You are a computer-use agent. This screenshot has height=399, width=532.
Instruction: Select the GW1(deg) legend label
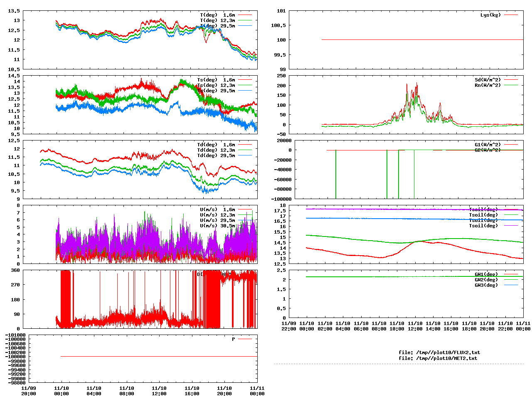coord(486,274)
